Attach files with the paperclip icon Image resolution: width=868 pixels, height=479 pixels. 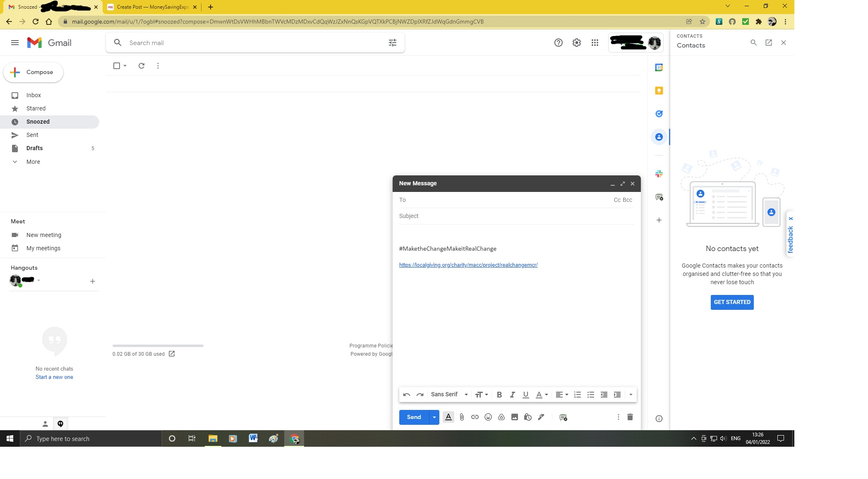point(462,417)
